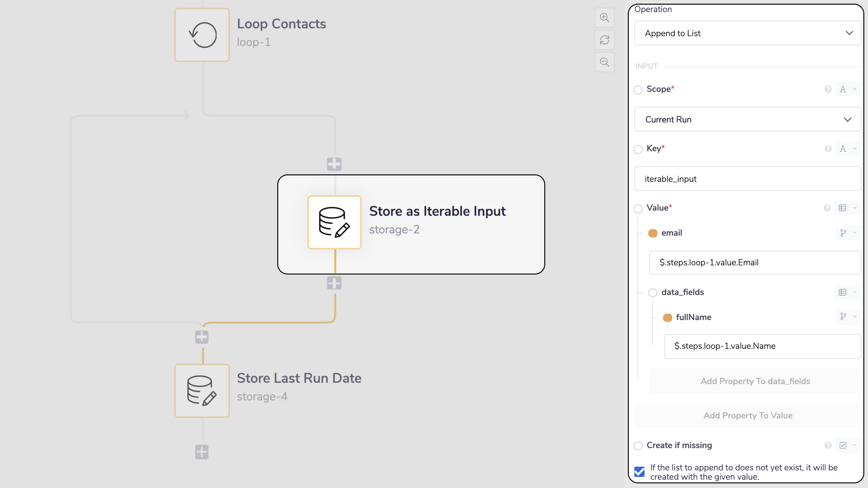The image size is (868, 488).
Task: Select the zoom out tool on canvas
Action: pyautogui.click(x=604, y=62)
